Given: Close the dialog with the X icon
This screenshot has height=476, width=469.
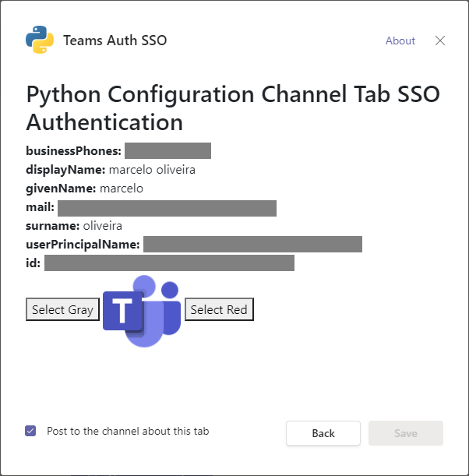Looking at the screenshot, I should [440, 41].
